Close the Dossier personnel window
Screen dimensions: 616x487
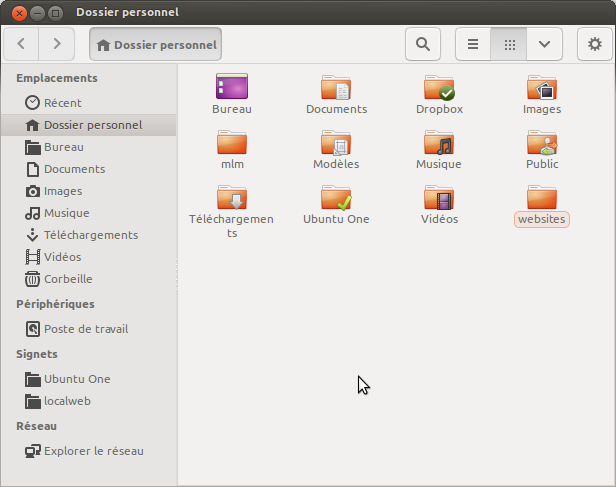pos(19,14)
